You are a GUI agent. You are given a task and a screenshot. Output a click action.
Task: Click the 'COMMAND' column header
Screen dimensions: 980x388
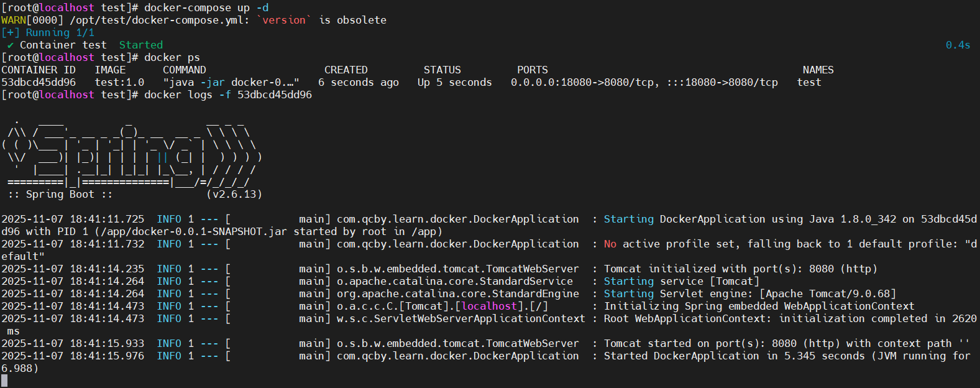[185, 70]
